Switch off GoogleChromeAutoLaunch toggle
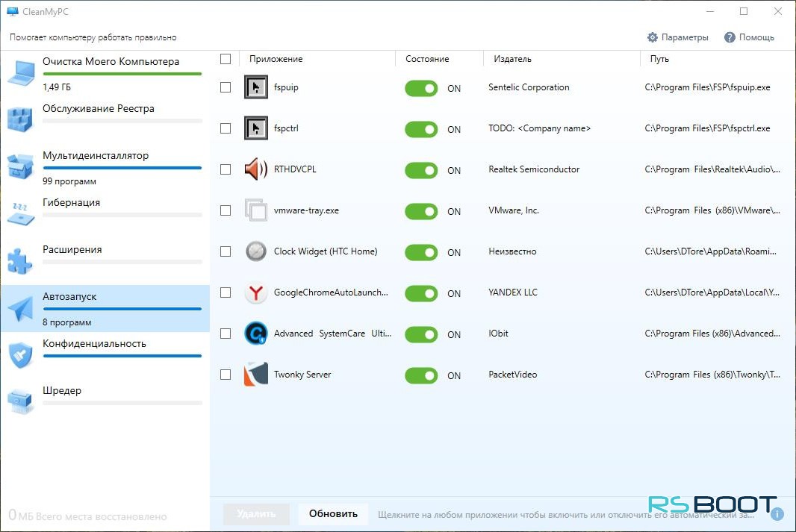 (421, 294)
